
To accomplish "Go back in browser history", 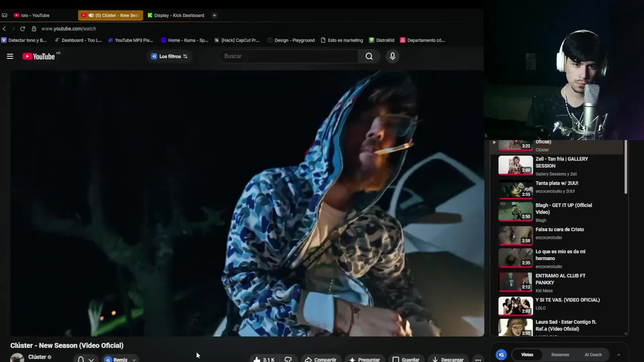I will pyautogui.click(x=5, y=29).
